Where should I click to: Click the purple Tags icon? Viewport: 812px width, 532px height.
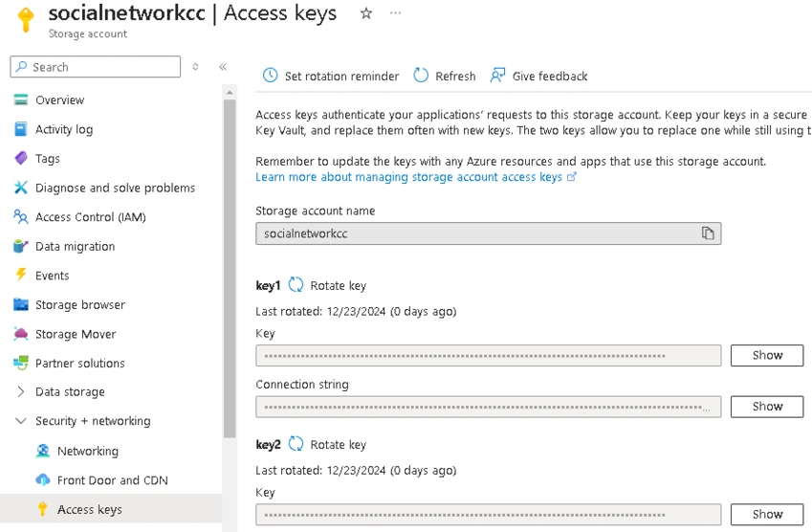click(x=21, y=158)
